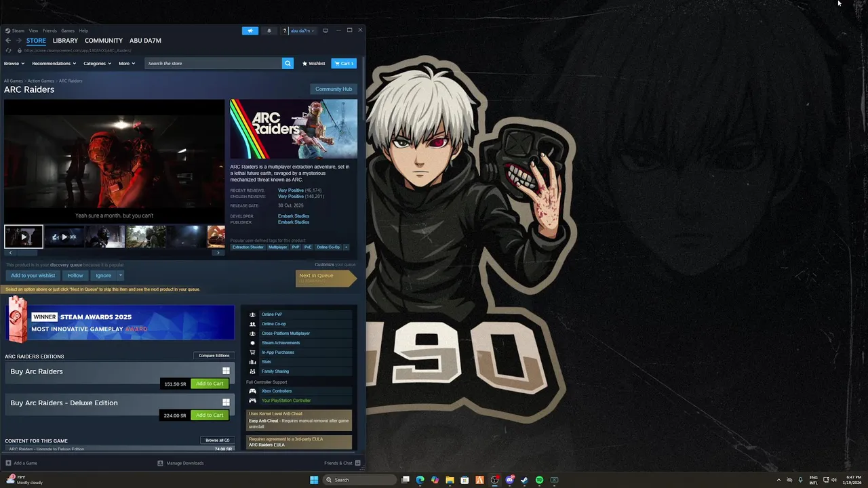This screenshot has height=488, width=868.
Task: Open the Action Games breadcrumb
Action: [41, 81]
